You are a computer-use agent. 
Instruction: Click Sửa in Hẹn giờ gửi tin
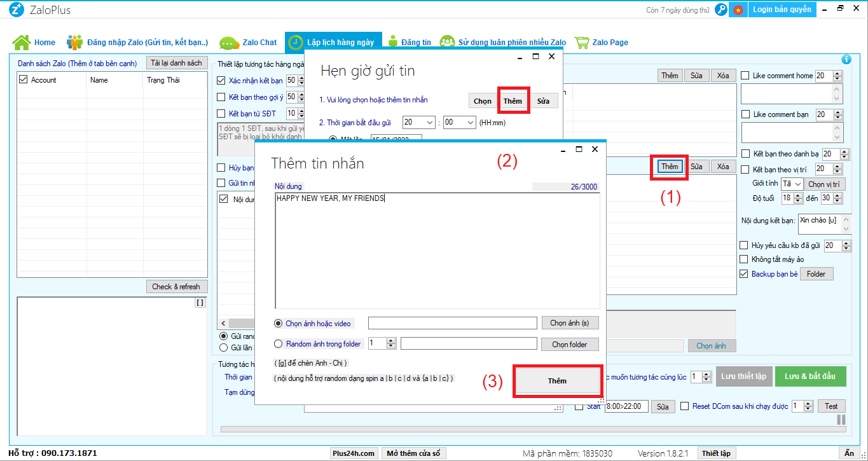tap(543, 101)
